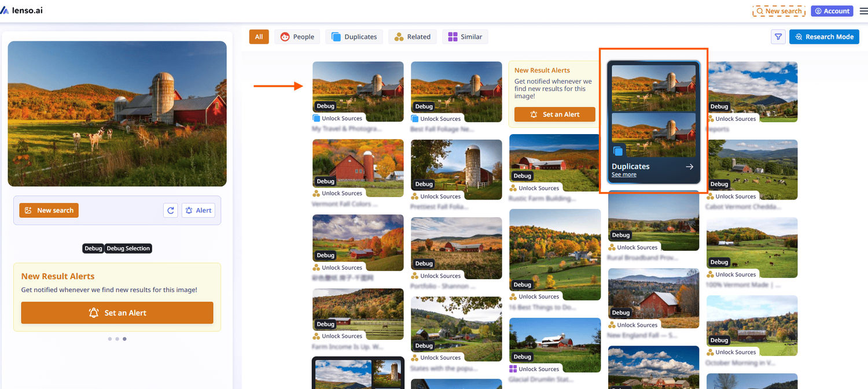Open the hamburger menu icon

(x=863, y=11)
